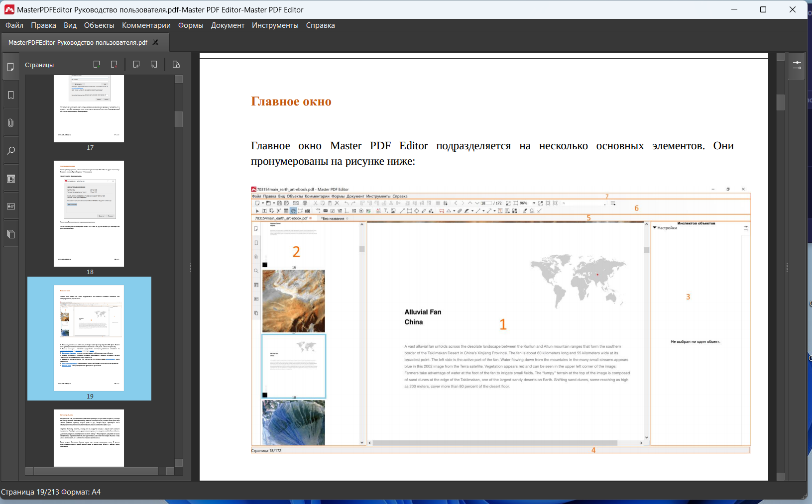Image resolution: width=812 pixels, height=504 pixels.
Task: Click the Rotate page left icon
Action: click(x=136, y=64)
